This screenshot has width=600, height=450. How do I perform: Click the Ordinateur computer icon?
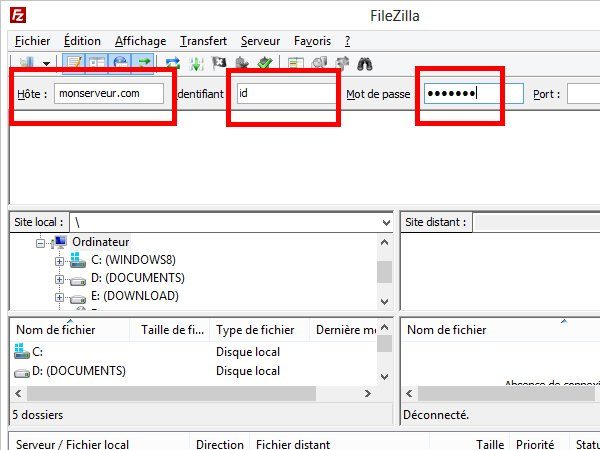60,242
